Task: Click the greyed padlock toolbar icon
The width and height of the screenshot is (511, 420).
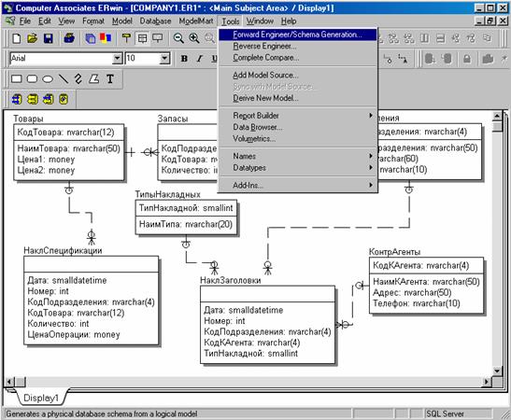Action: point(467,59)
